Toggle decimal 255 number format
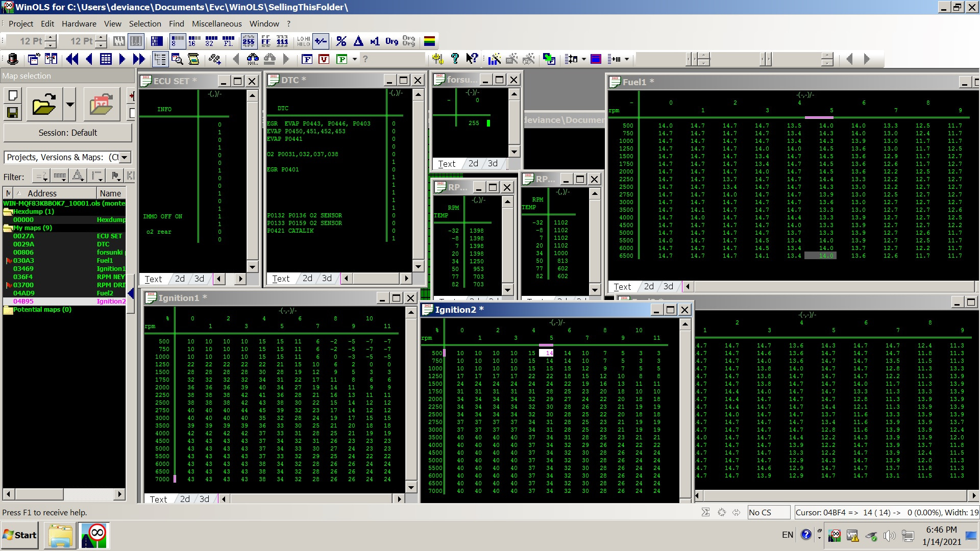The width and height of the screenshot is (980, 551). point(249,41)
